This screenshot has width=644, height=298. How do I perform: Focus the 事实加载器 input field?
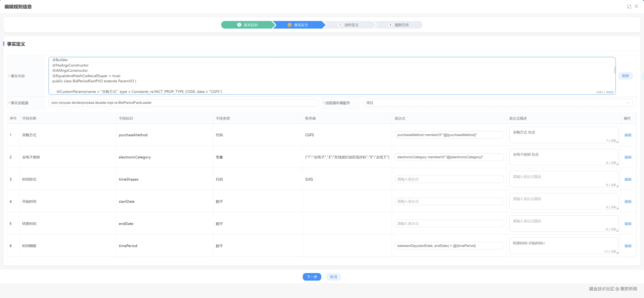pos(183,103)
